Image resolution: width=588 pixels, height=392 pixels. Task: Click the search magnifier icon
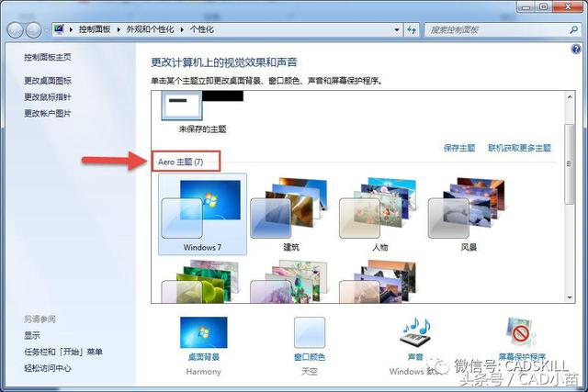pos(573,29)
